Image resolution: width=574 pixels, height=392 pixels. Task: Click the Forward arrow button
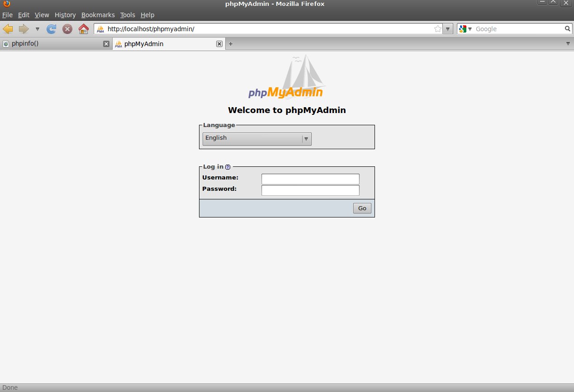[x=24, y=29]
